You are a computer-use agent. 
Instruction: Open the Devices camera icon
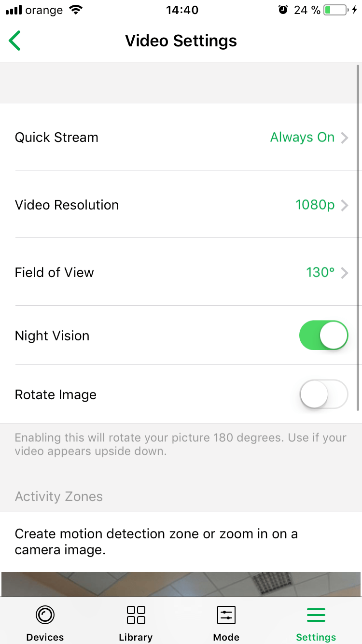point(45,615)
